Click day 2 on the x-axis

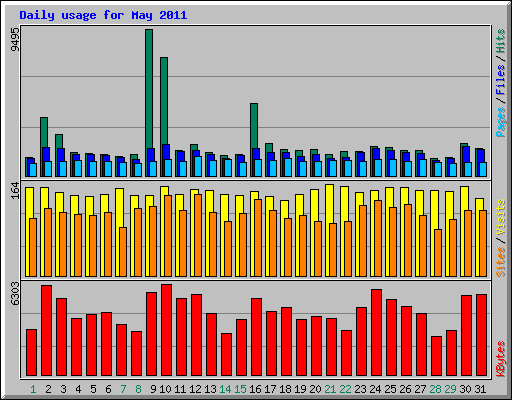tap(48, 389)
